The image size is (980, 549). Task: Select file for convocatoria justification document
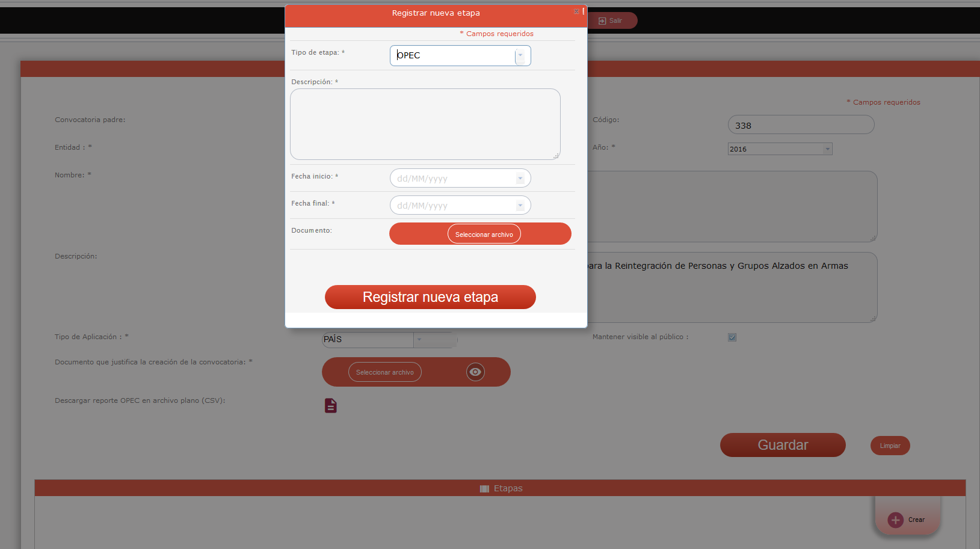tap(384, 372)
